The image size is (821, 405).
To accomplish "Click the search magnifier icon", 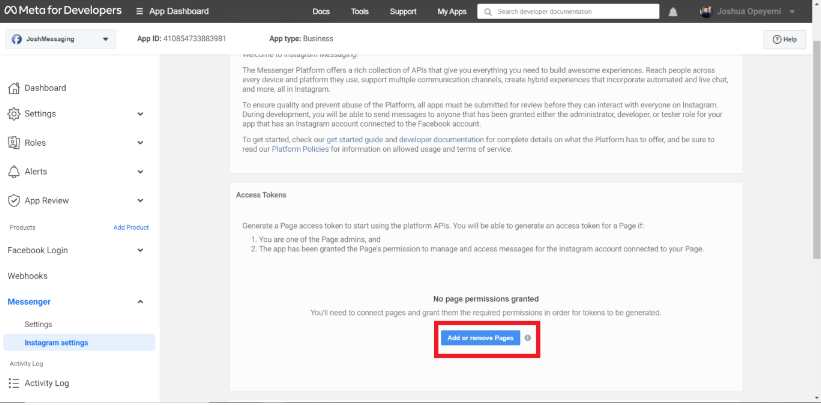I will click(x=488, y=11).
